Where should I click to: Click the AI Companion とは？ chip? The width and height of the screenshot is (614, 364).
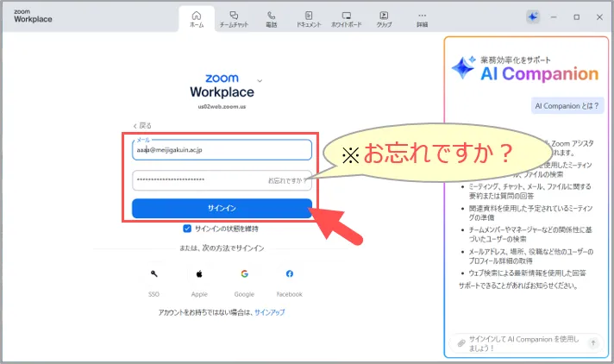coord(567,106)
